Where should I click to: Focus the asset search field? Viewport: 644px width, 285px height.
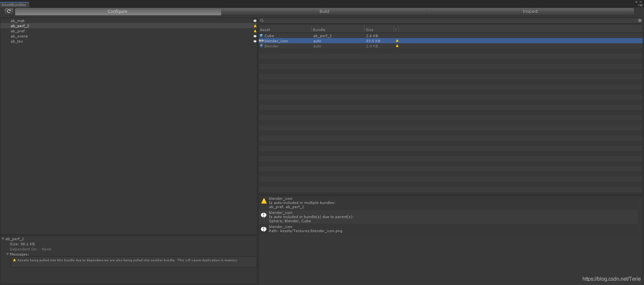(450, 20)
